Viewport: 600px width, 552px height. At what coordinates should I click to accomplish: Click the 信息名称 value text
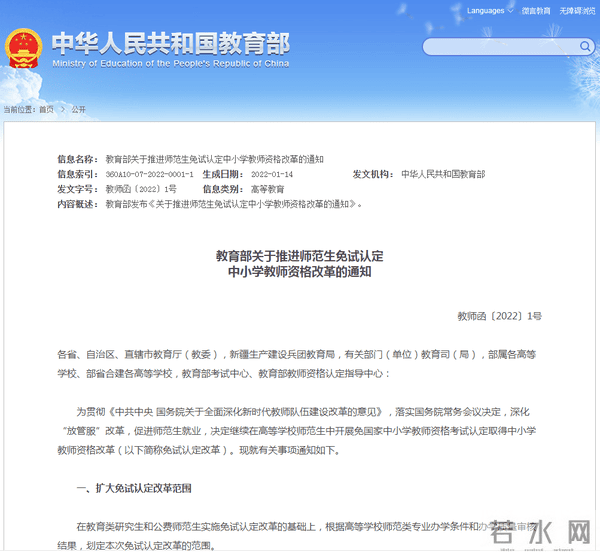(x=214, y=159)
